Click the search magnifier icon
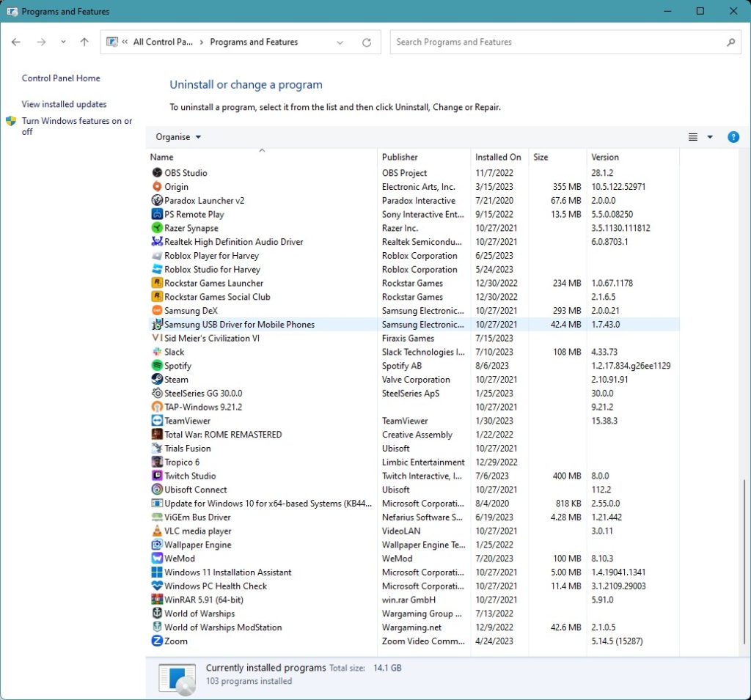 click(x=730, y=42)
